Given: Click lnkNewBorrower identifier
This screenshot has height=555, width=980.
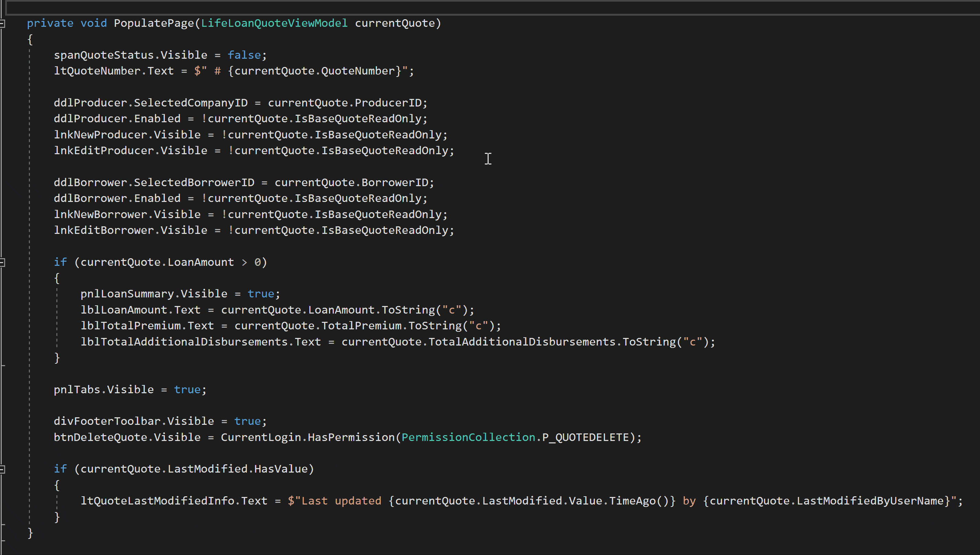Looking at the screenshot, I should (x=100, y=214).
